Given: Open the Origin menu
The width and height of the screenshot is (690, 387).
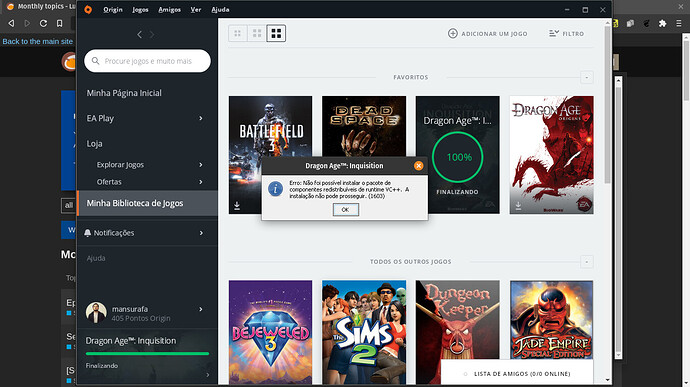Looking at the screenshot, I should (113, 9).
